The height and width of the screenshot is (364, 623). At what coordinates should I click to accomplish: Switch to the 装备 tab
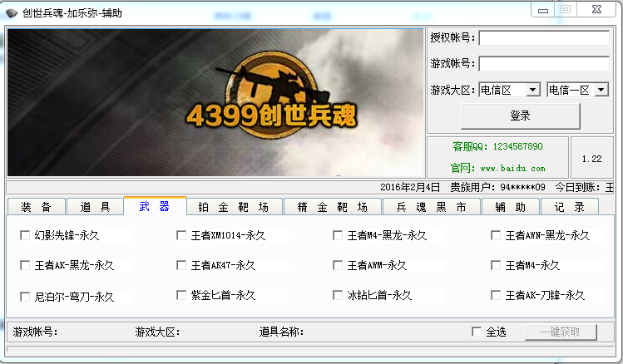pyautogui.click(x=36, y=207)
